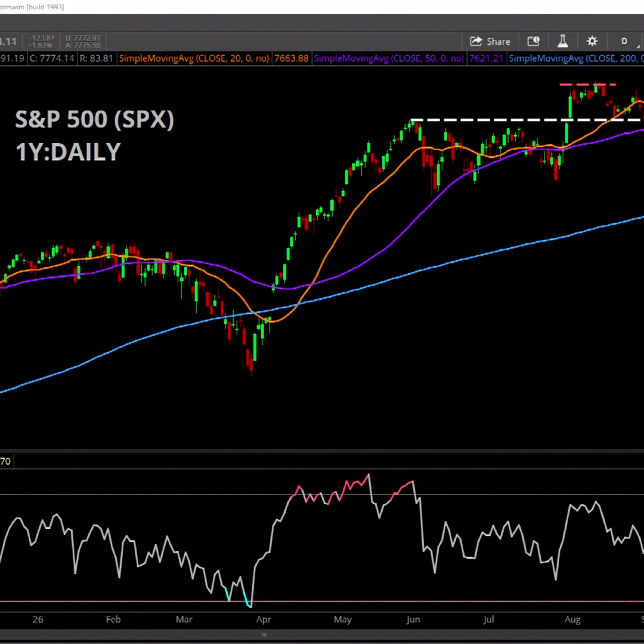644x644 pixels.
Task: Open the study alerts book icon
Action: 533,41
